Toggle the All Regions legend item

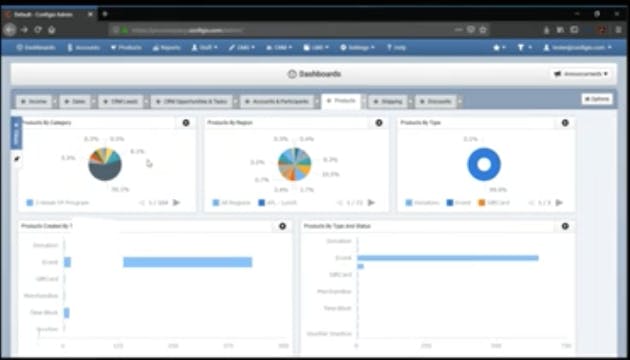coord(232,203)
